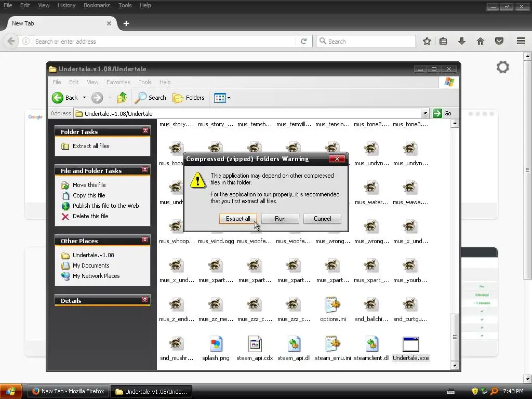Select the steam_emu.ini file icon
532x399 pixels.
[x=333, y=344]
